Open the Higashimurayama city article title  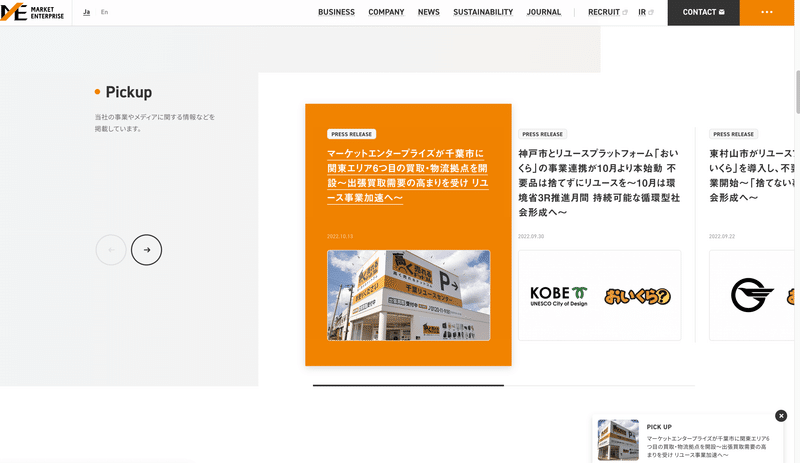(752, 175)
